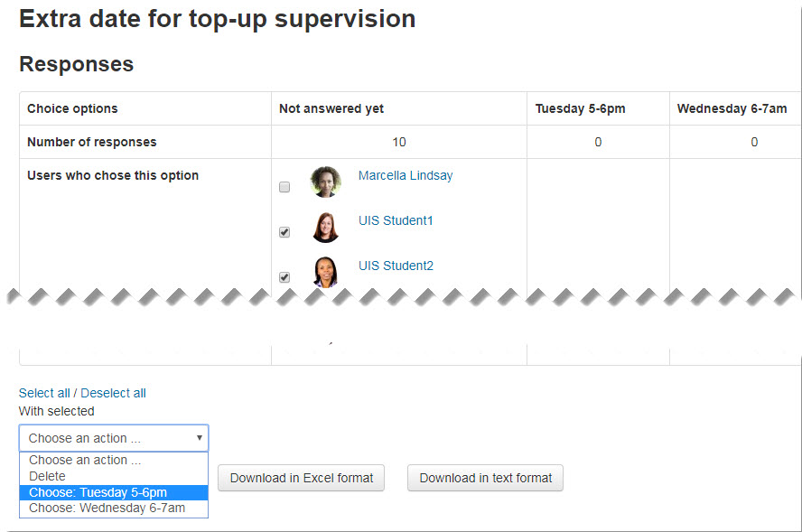This screenshot has height=532, width=802.
Task: Download responses in text format
Action: pyautogui.click(x=485, y=478)
